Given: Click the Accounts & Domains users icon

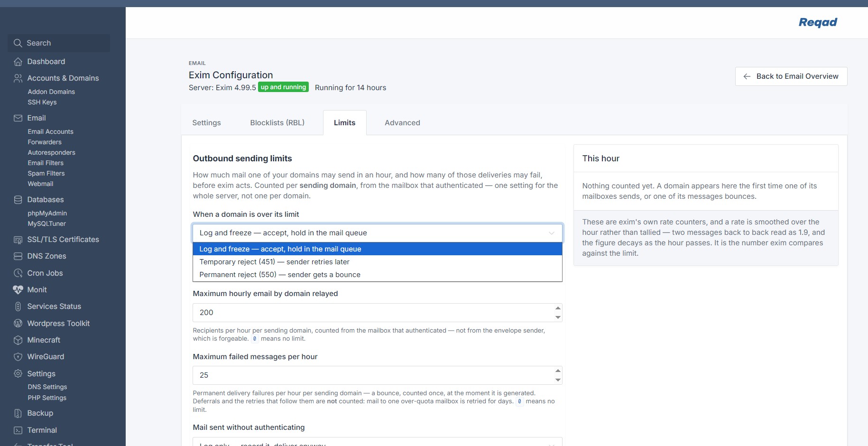Looking at the screenshot, I should click(x=18, y=78).
